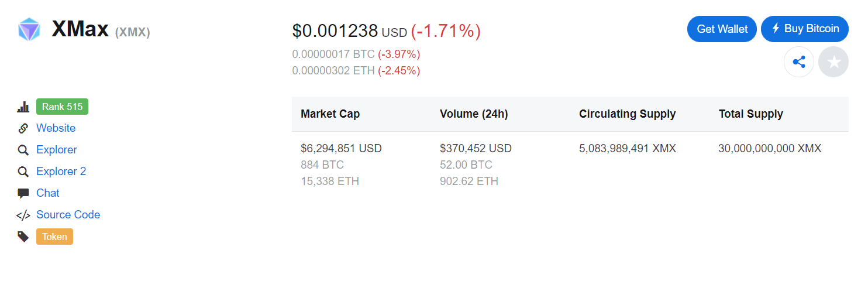This screenshot has width=868, height=291.
Task: Open the Source Code link
Action: click(68, 214)
